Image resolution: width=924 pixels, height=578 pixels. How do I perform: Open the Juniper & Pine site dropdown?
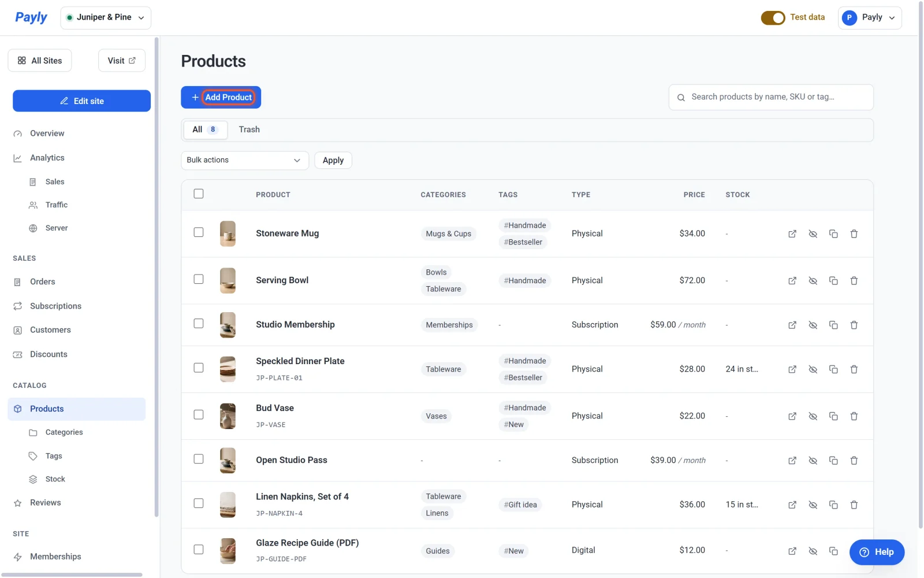pos(106,18)
